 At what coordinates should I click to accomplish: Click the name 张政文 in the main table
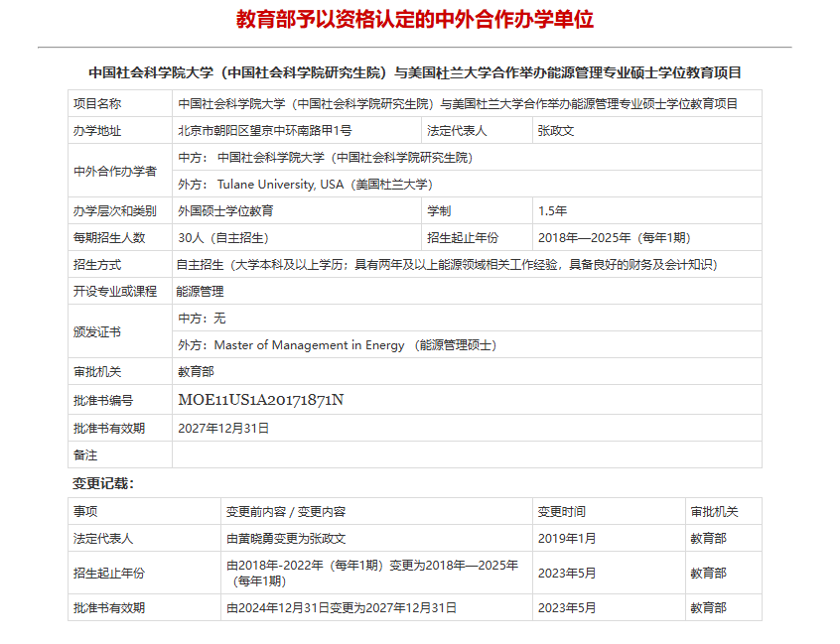click(x=556, y=130)
